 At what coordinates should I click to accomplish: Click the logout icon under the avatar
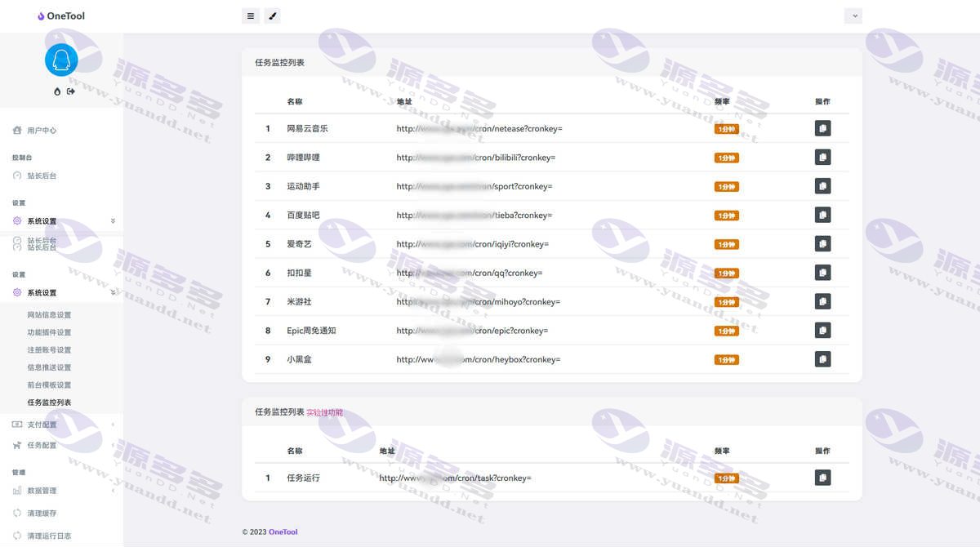(71, 91)
